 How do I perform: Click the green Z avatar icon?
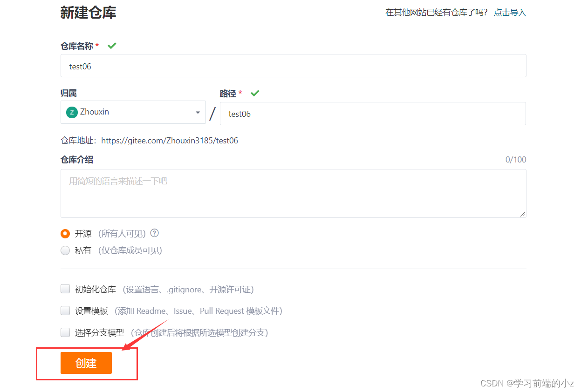click(x=72, y=112)
